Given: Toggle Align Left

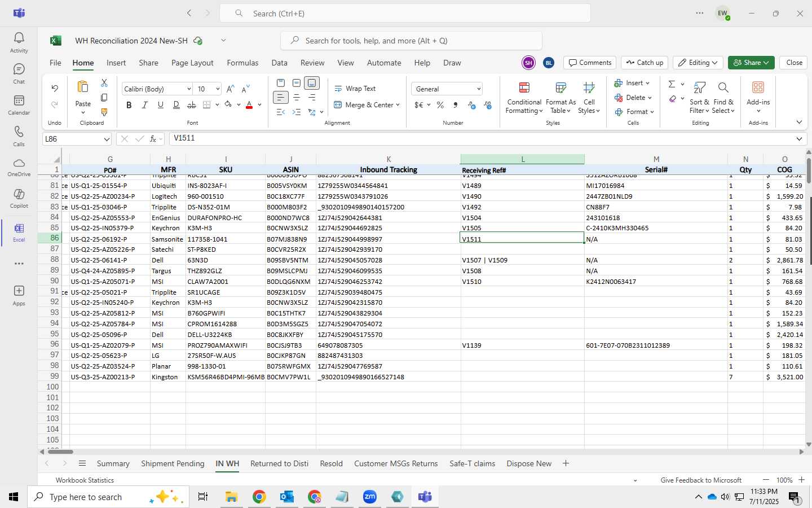Looking at the screenshot, I should pyautogui.click(x=280, y=98).
